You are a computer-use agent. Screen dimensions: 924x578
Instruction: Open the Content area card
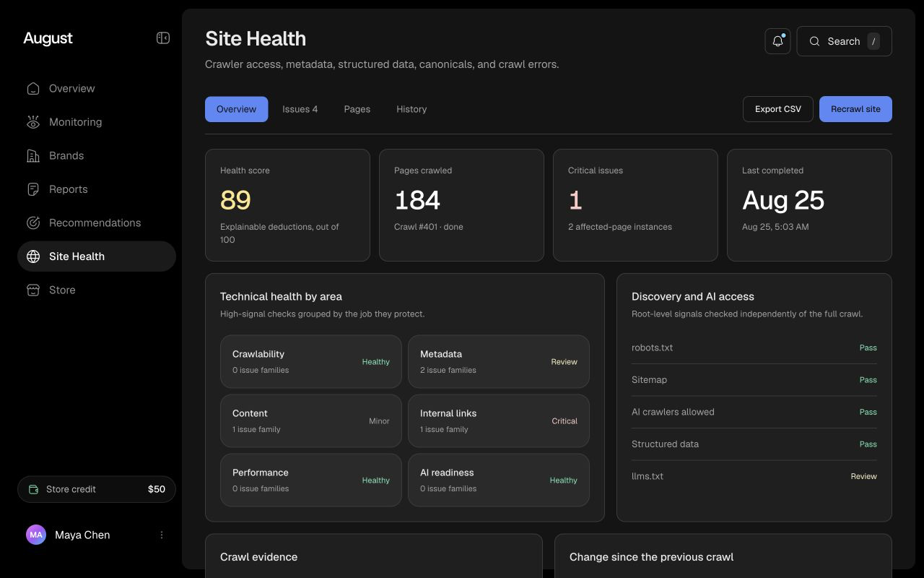click(x=311, y=420)
